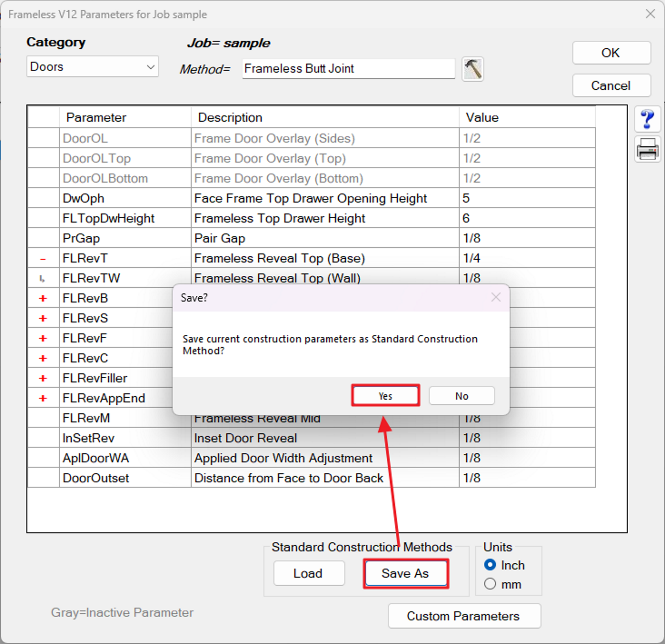The height and width of the screenshot is (644, 665).
Task: Click the hammer icon beside Method field
Action: coord(472,69)
